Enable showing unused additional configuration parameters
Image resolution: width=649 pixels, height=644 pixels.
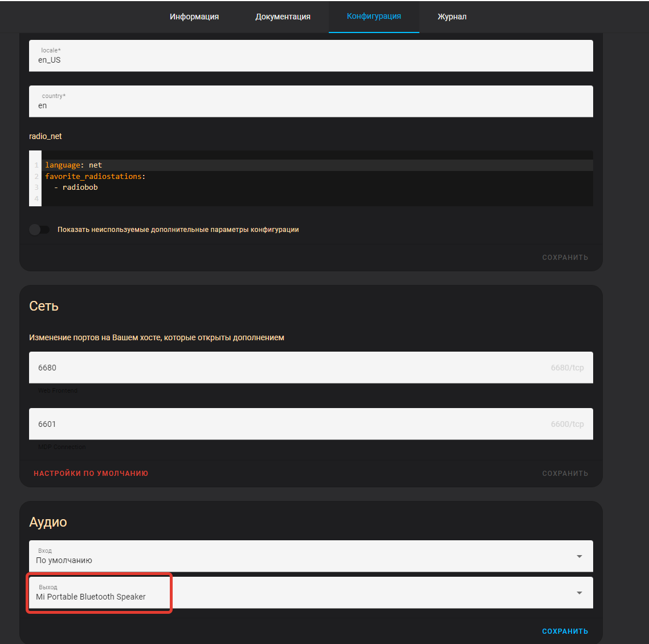click(39, 229)
